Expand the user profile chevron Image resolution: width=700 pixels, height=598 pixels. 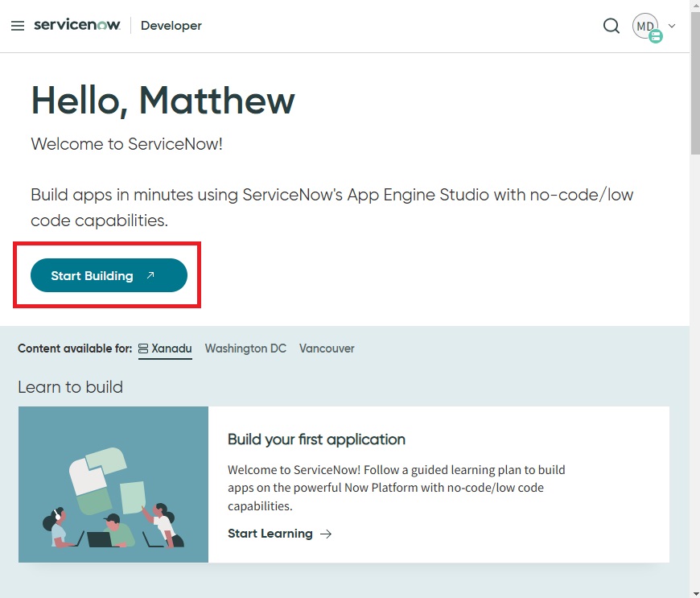coord(673,26)
